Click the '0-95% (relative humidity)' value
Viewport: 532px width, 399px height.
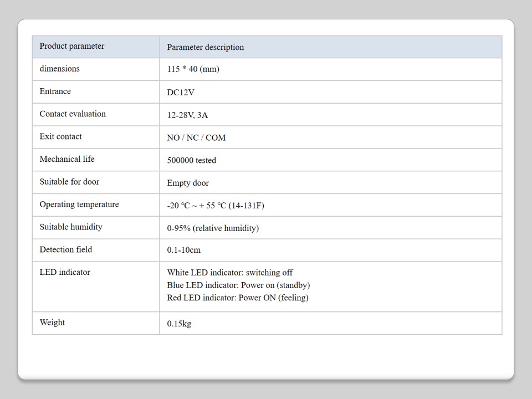(x=213, y=228)
